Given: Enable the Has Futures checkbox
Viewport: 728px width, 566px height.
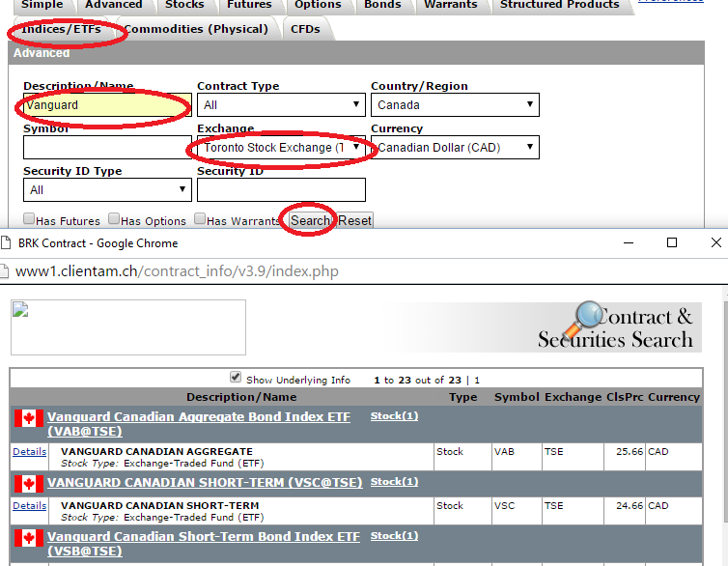Looking at the screenshot, I should pyautogui.click(x=29, y=219).
